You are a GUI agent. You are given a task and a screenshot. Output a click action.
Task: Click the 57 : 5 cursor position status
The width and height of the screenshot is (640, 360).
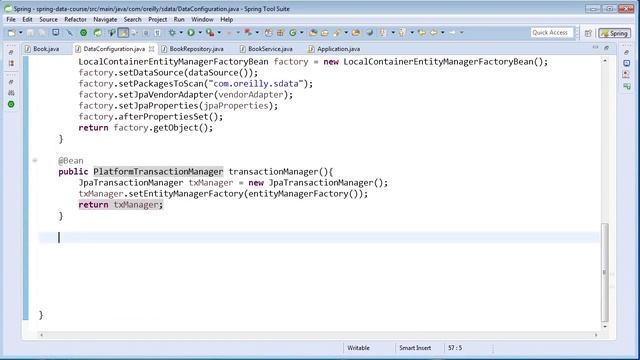(455, 348)
